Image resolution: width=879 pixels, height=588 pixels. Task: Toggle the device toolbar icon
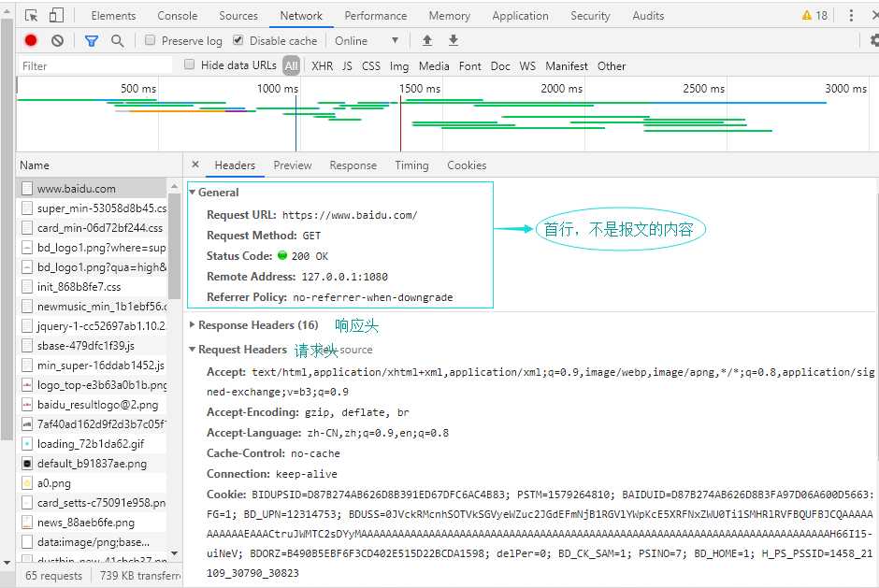coord(57,16)
